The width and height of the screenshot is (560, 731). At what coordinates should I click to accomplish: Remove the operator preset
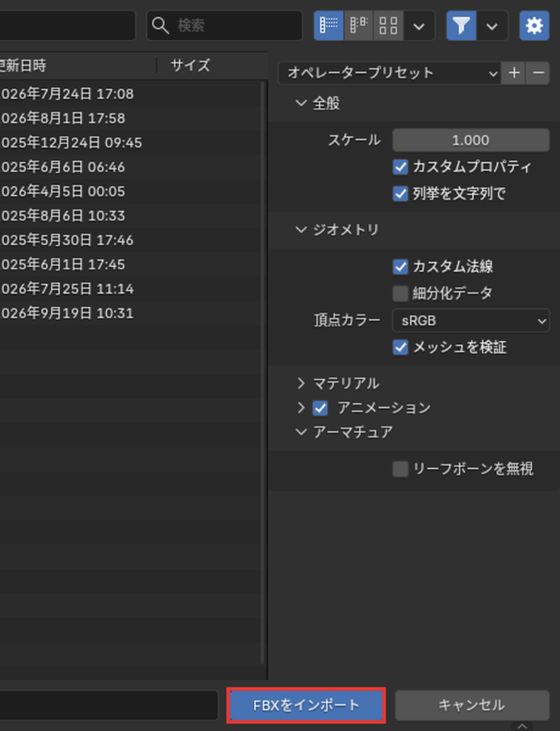click(x=538, y=73)
